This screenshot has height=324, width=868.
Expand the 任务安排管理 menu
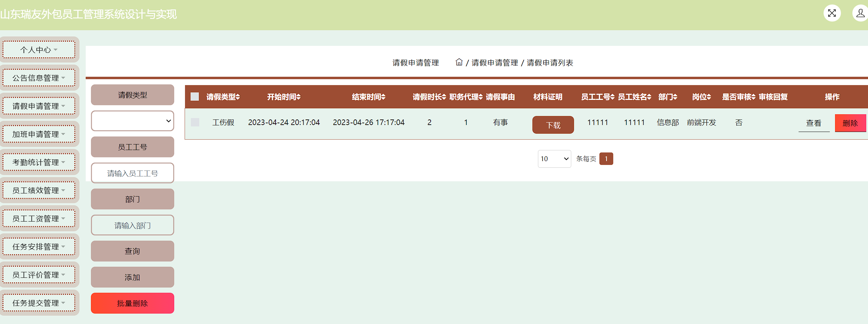tap(39, 247)
